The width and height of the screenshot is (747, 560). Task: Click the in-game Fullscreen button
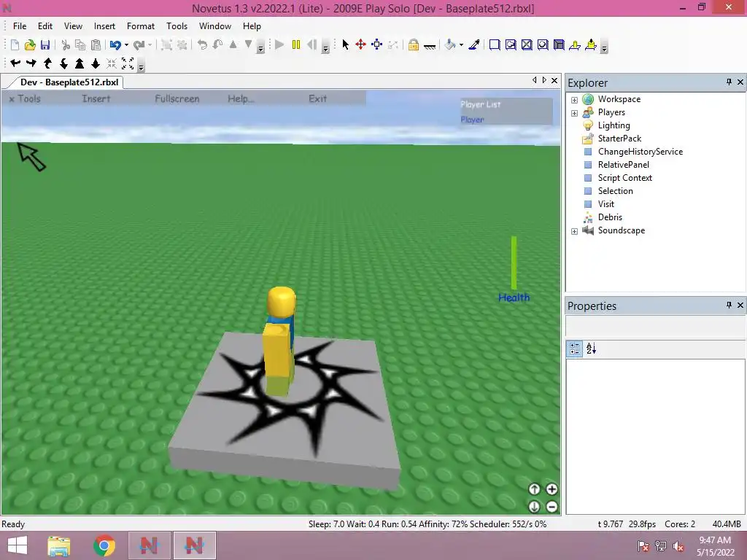point(177,98)
